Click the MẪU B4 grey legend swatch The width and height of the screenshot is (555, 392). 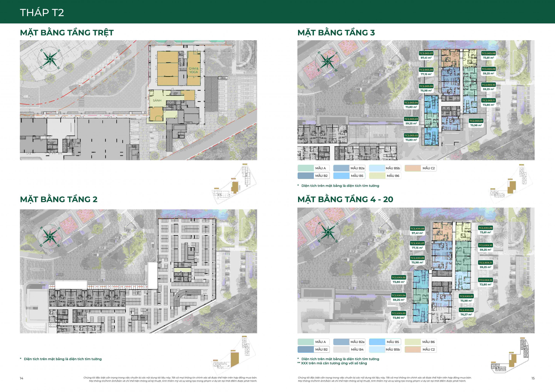[x=341, y=349]
